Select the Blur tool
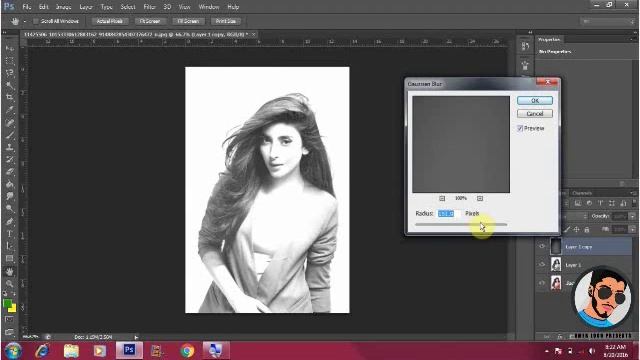Screen dimensions: 640x360 (10, 196)
